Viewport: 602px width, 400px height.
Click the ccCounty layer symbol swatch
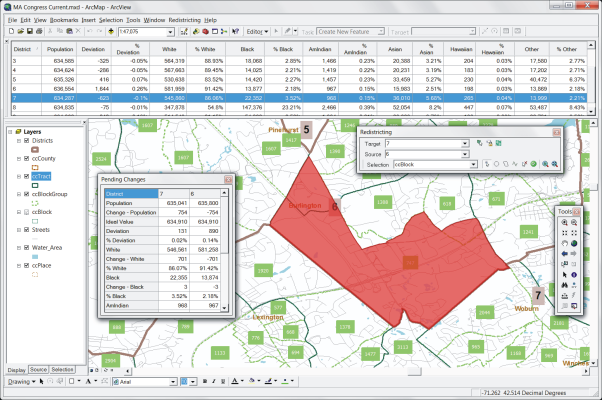click(36, 167)
